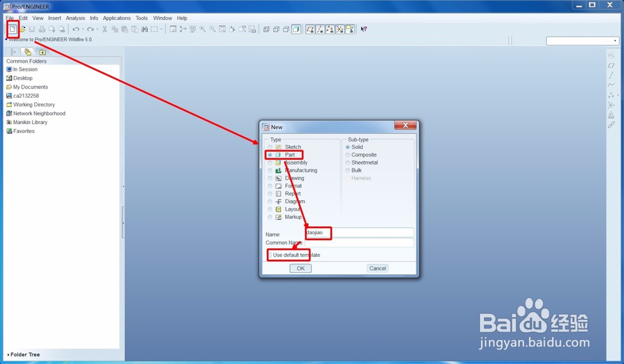The width and height of the screenshot is (624, 364).
Task: Click the Copy icon in the toolbar
Action: coord(115,29)
